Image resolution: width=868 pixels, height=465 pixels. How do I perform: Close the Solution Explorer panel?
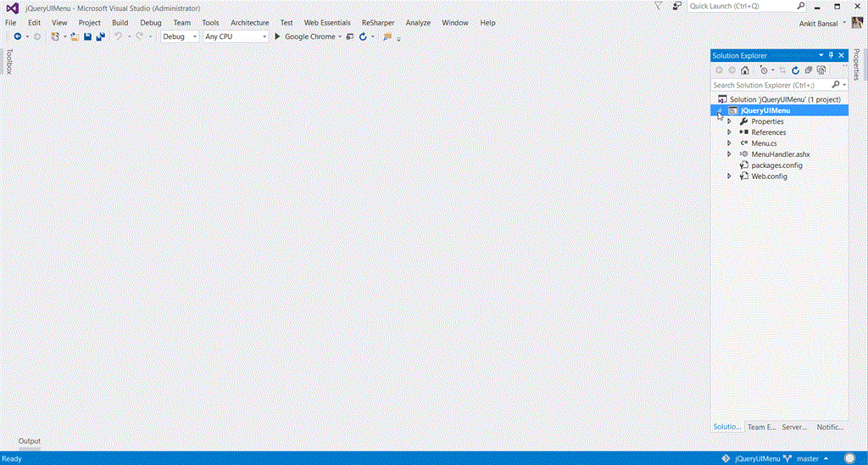click(842, 55)
